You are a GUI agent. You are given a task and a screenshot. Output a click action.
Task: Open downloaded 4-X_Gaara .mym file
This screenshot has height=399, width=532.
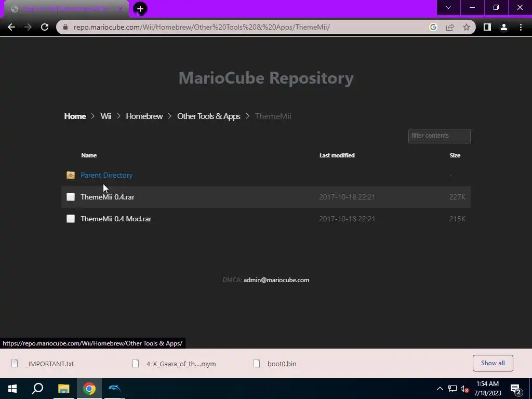(x=181, y=364)
